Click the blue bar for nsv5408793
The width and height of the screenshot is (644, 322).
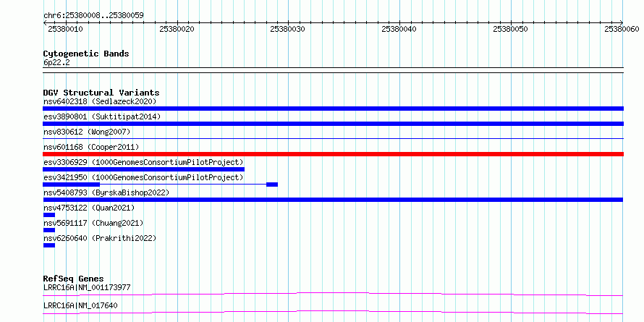(333, 200)
